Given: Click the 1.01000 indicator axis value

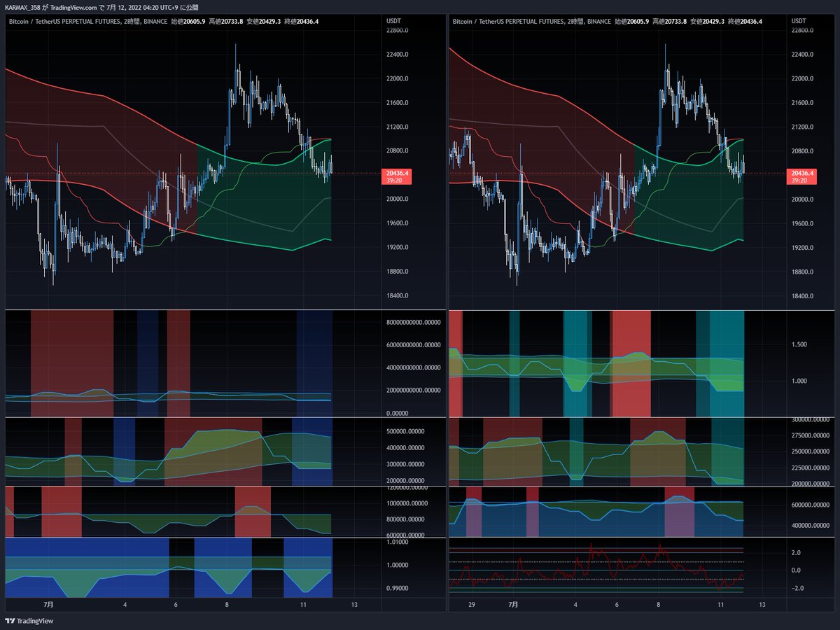Looking at the screenshot, I should pyautogui.click(x=398, y=542).
